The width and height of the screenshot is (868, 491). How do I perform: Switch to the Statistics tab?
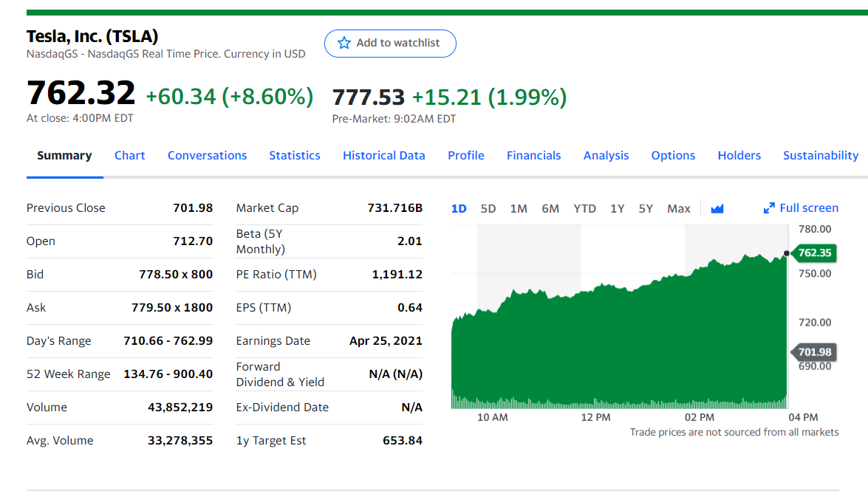click(295, 156)
